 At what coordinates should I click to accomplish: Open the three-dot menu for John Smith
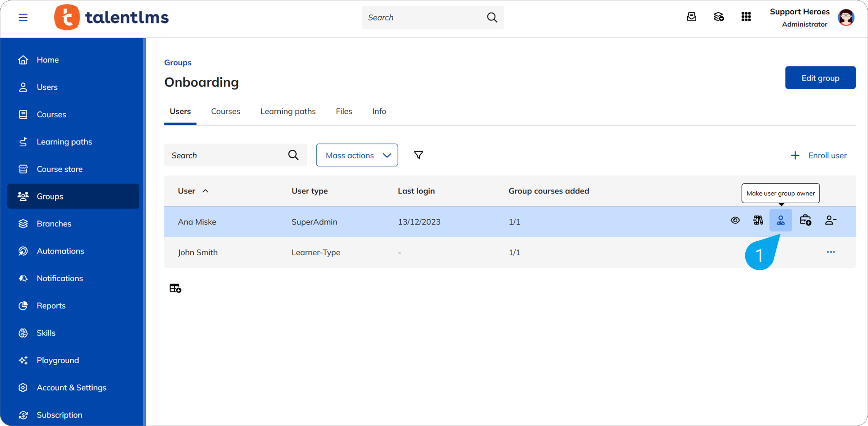[x=831, y=252]
